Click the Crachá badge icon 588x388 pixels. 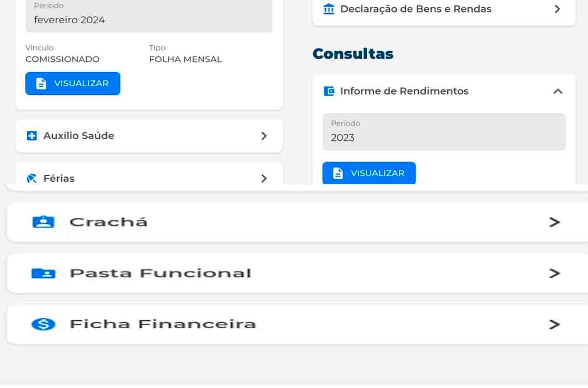tap(44, 222)
